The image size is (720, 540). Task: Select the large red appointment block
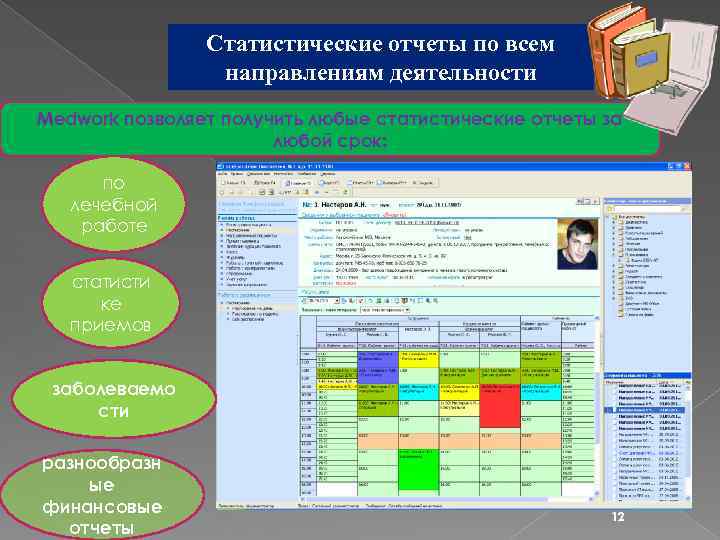pyautogui.click(x=500, y=406)
